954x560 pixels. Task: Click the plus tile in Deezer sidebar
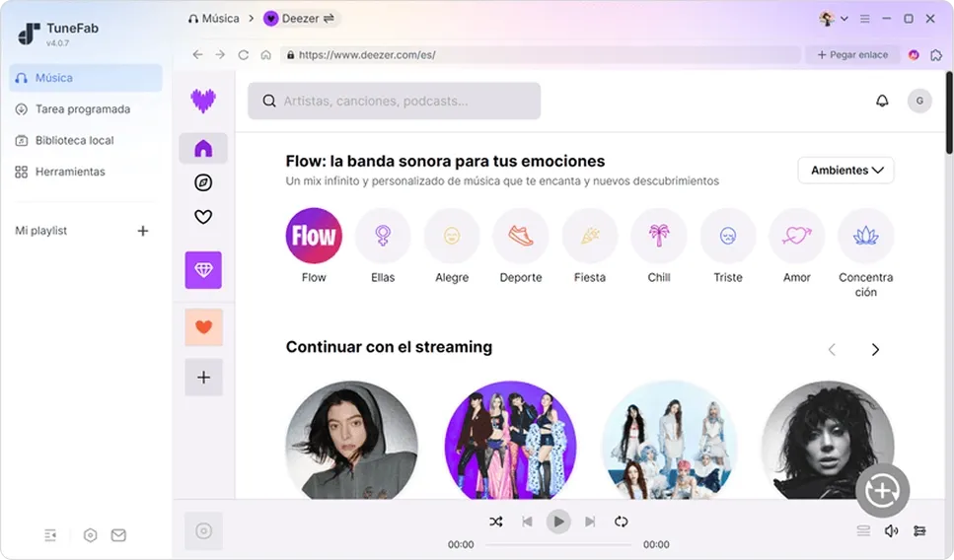tap(203, 378)
